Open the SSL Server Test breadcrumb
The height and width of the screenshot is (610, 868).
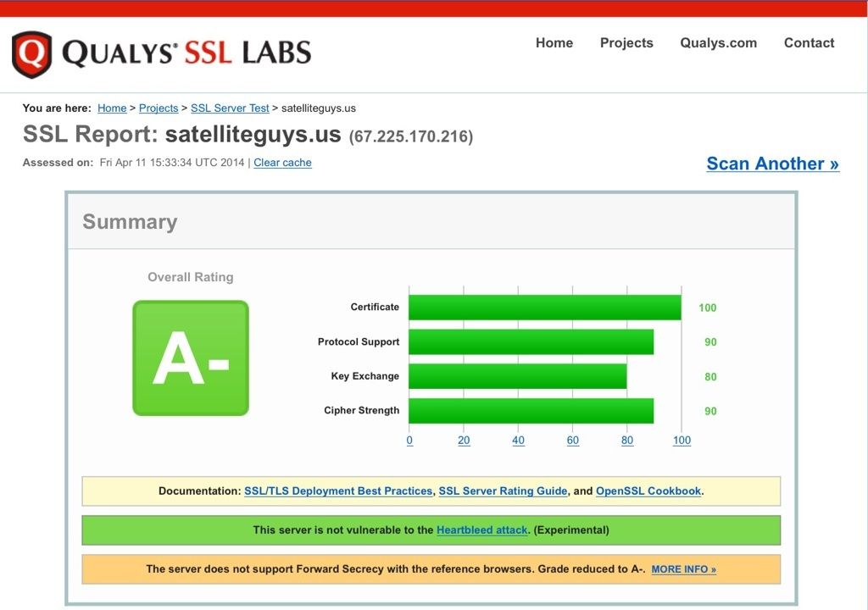click(x=230, y=108)
